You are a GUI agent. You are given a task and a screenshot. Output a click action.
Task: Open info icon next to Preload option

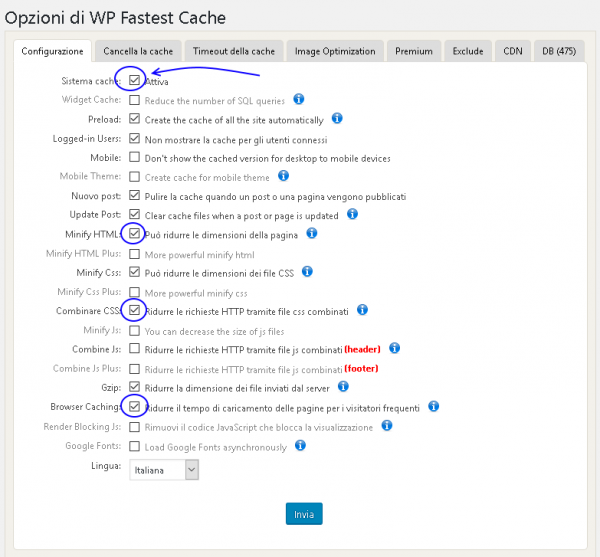337,119
